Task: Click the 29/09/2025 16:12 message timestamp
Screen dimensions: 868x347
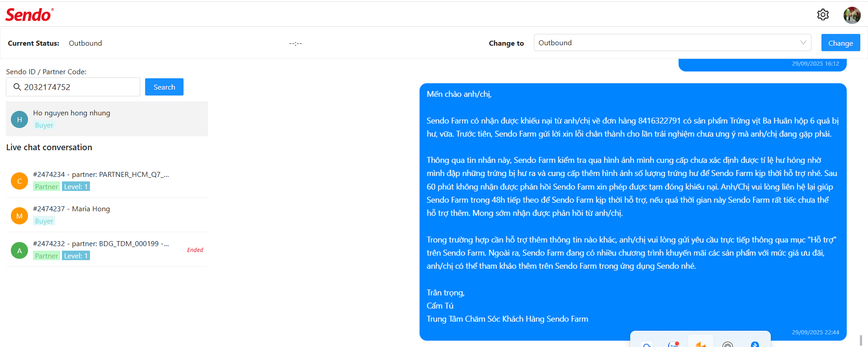Action: [x=816, y=63]
